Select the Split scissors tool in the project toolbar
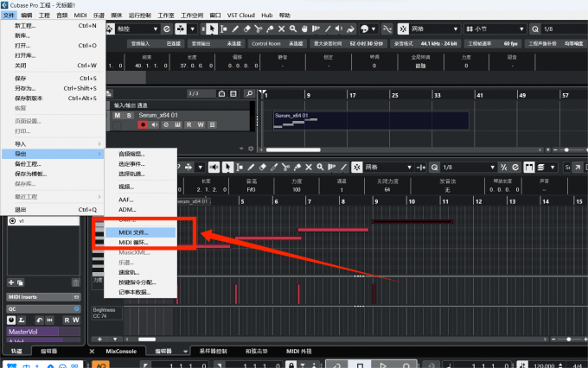This screenshot has width=588, height=368. [259, 29]
